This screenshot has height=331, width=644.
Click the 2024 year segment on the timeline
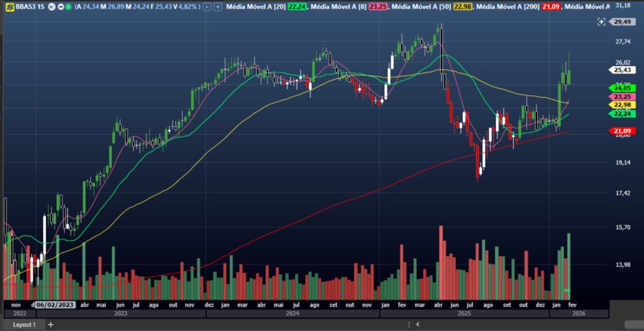[291, 313]
